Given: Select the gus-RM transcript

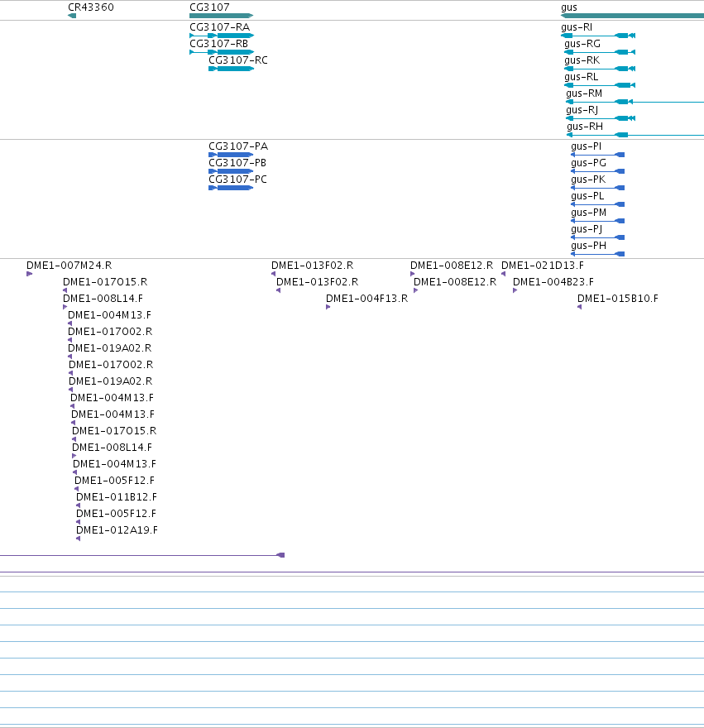Looking at the screenshot, I should pos(635,102).
